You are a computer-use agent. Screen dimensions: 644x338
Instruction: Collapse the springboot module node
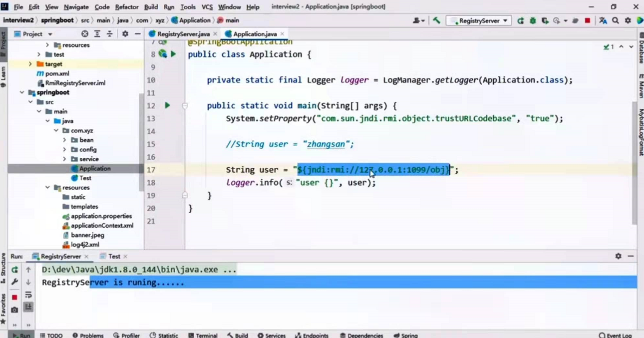(21, 92)
